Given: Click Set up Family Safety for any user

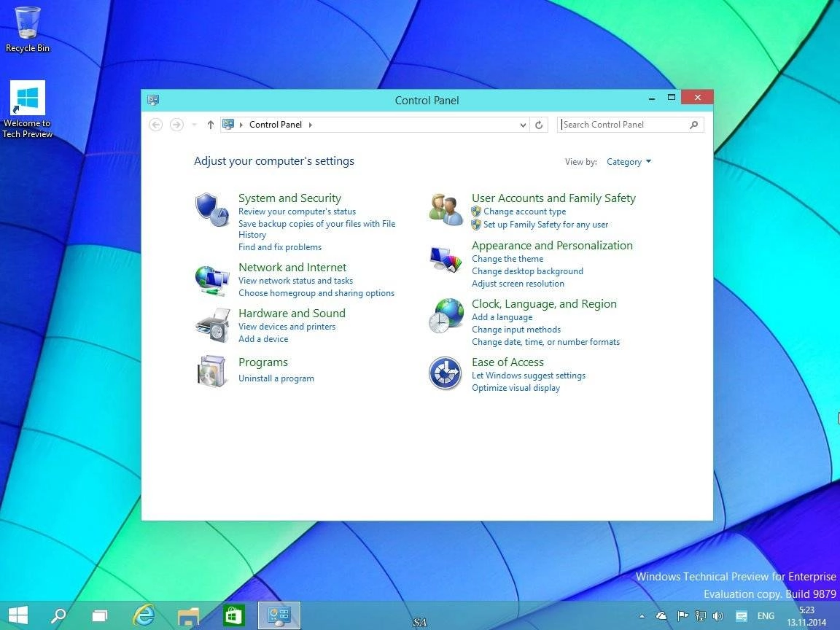Looking at the screenshot, I should [545, 225].
